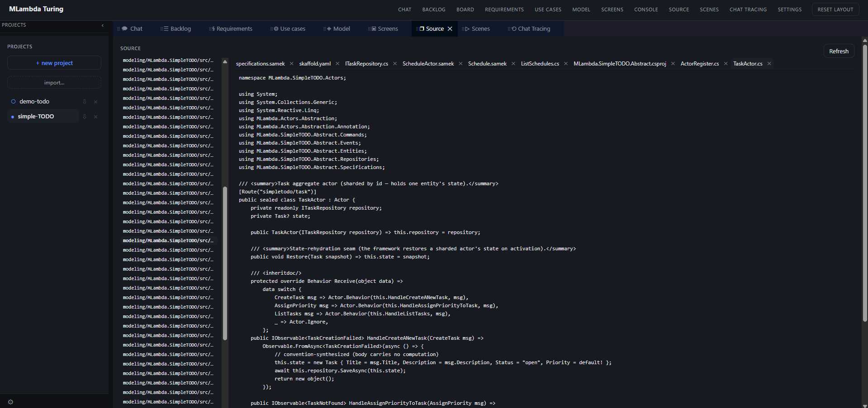Select USE CASES in the top navigation

tap(548, 9)
